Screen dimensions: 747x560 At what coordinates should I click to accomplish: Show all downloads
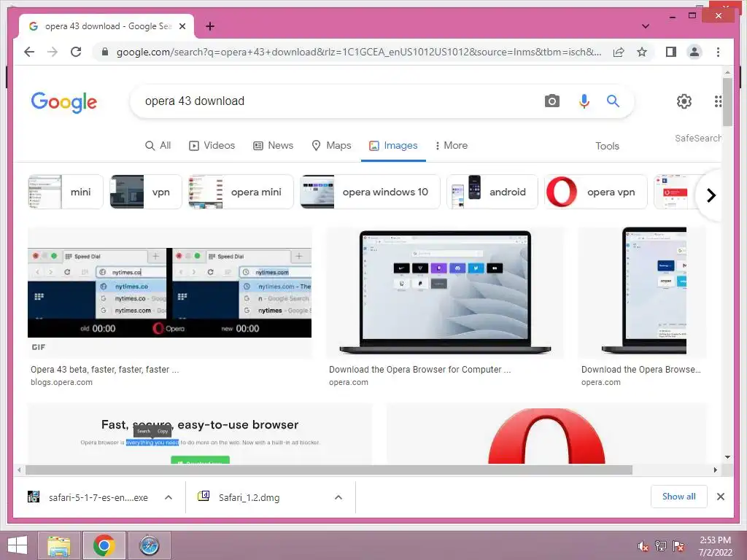[x=679, y=497]
